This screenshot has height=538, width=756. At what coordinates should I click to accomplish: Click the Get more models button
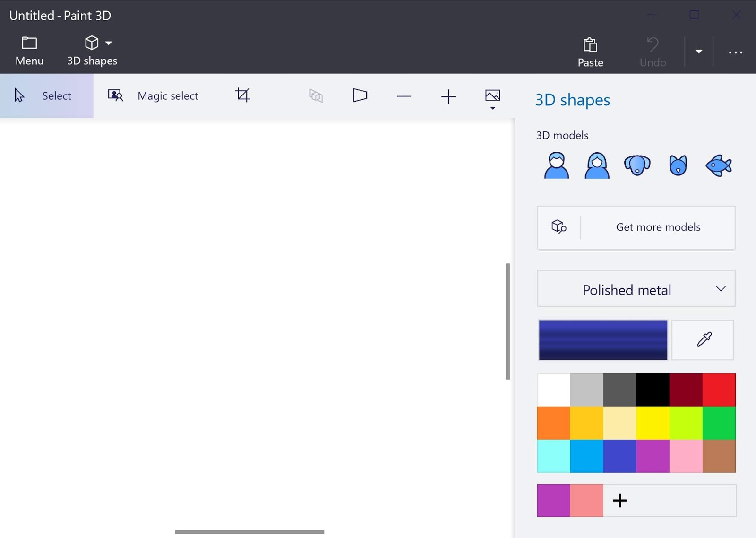(x=636, y=227)
